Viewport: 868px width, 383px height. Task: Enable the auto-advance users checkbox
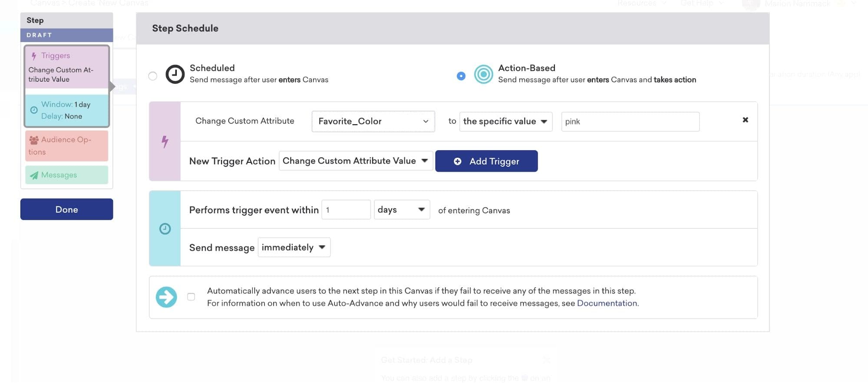[191, 297]
